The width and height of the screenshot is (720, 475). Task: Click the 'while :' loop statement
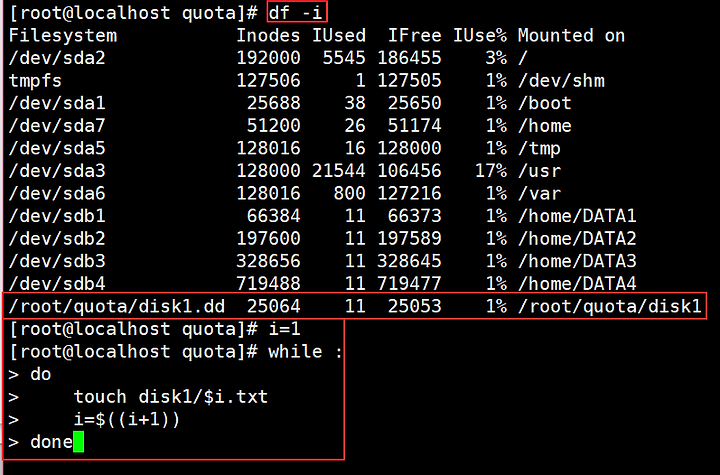[x=306, y=351]
